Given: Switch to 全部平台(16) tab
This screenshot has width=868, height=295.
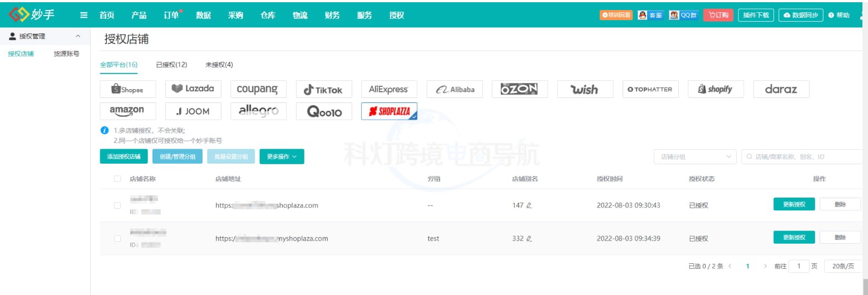Looking at the screenshot, I should pos(119,65).
